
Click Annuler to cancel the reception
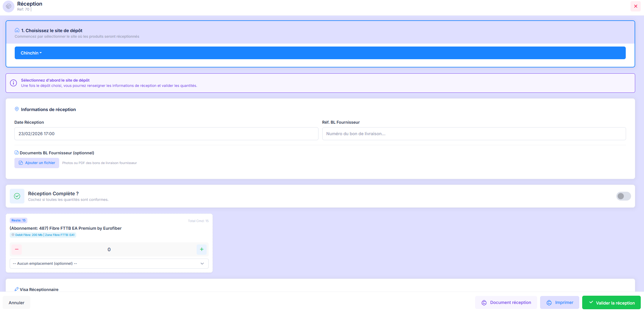pos(16,303)
